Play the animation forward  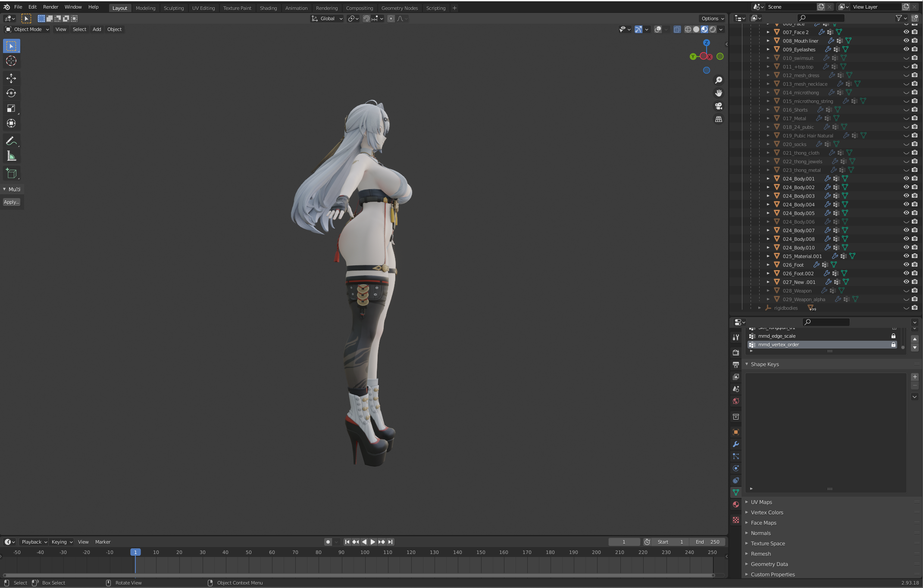pyautogui.click(x=373, y=542)
